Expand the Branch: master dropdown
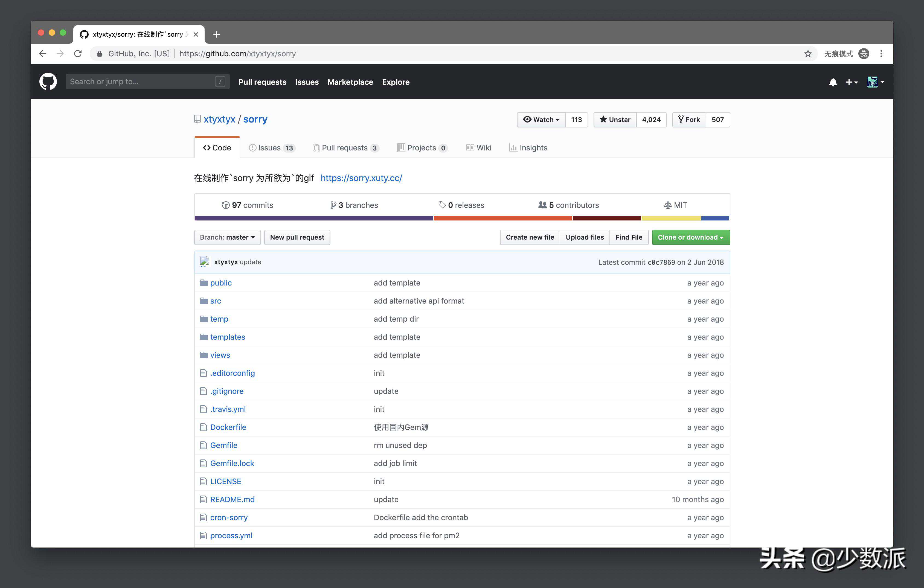Screen dimensions: 924x588 tap(227, 237)
